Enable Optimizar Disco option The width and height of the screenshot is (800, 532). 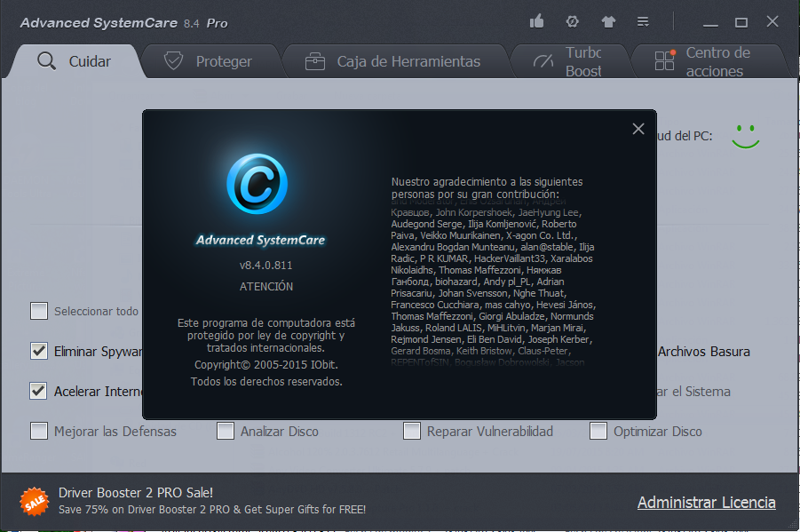(598, 431)
